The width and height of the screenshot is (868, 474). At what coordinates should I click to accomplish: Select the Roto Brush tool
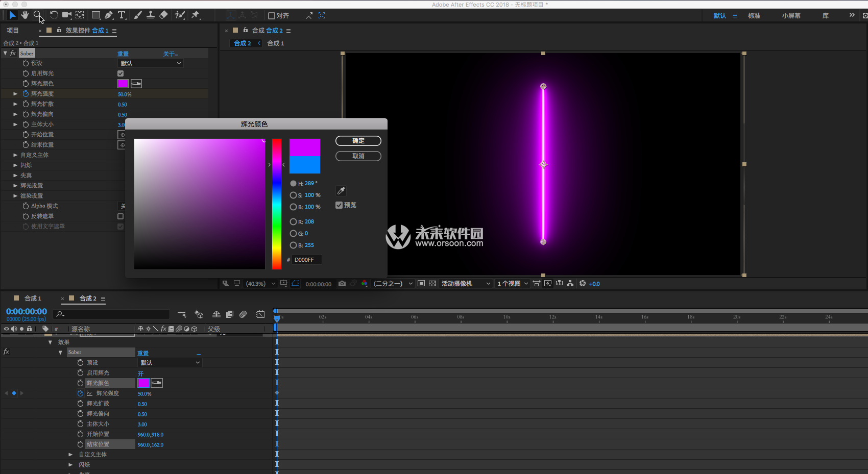tap(180, 15)
